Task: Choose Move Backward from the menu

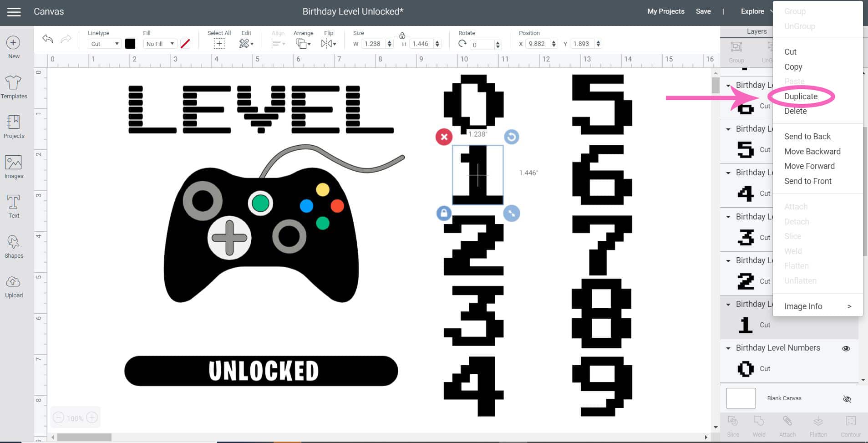Action: click(812, 152)
